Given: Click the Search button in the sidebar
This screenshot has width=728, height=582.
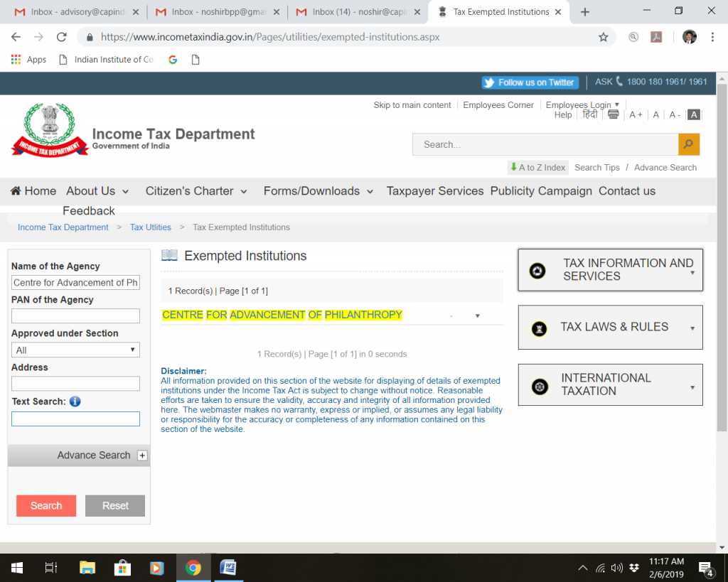Looking at the screenshot, I should point(45,505).
